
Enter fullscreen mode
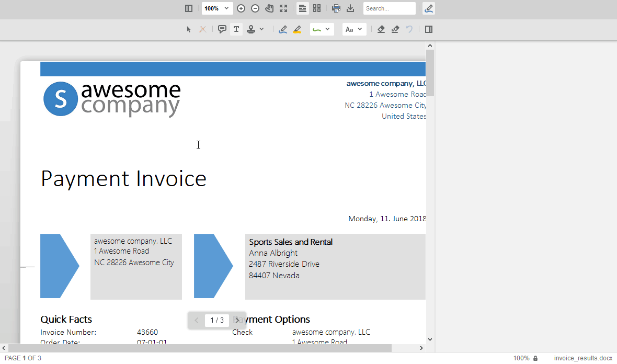click(x=283, y=8)
